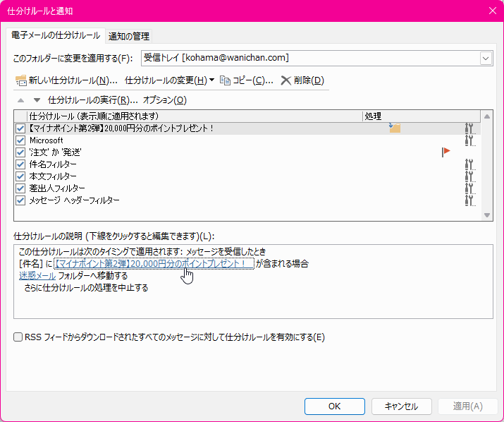The image size is (504, 422).
Task: Click the new rule folder icon
Action: [21, 80]
